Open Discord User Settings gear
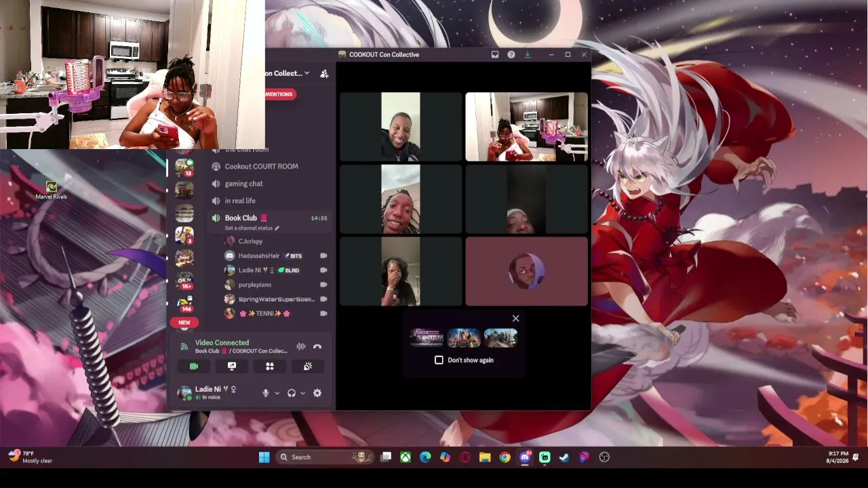This screenshot has height=488, width=868. (x=317, y=393)
